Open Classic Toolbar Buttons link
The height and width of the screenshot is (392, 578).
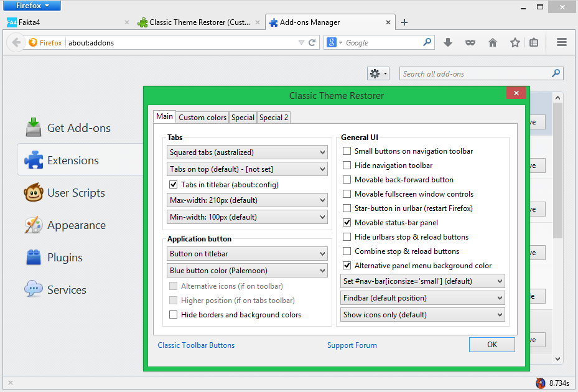pos(196,345)
